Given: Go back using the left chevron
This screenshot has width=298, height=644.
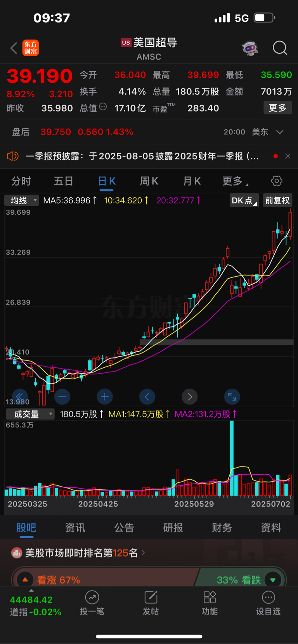Looking at the screenshot, I should pos(14,48).
